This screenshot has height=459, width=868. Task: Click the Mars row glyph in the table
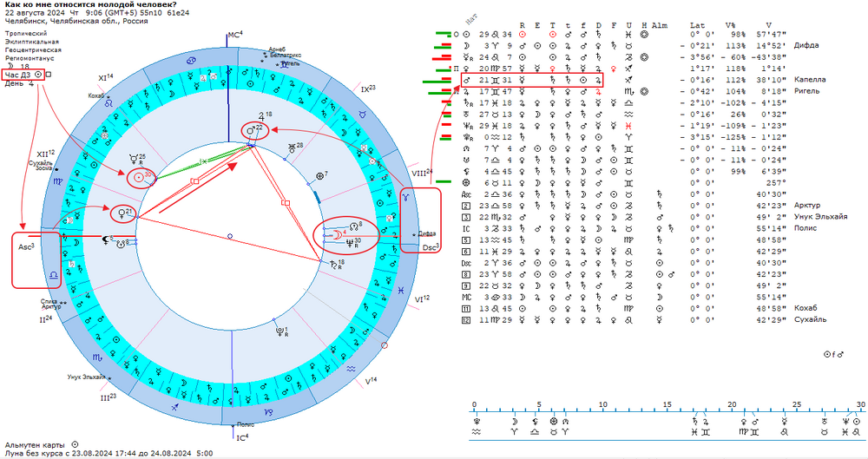pyautogui.click(x=467, y=81)
